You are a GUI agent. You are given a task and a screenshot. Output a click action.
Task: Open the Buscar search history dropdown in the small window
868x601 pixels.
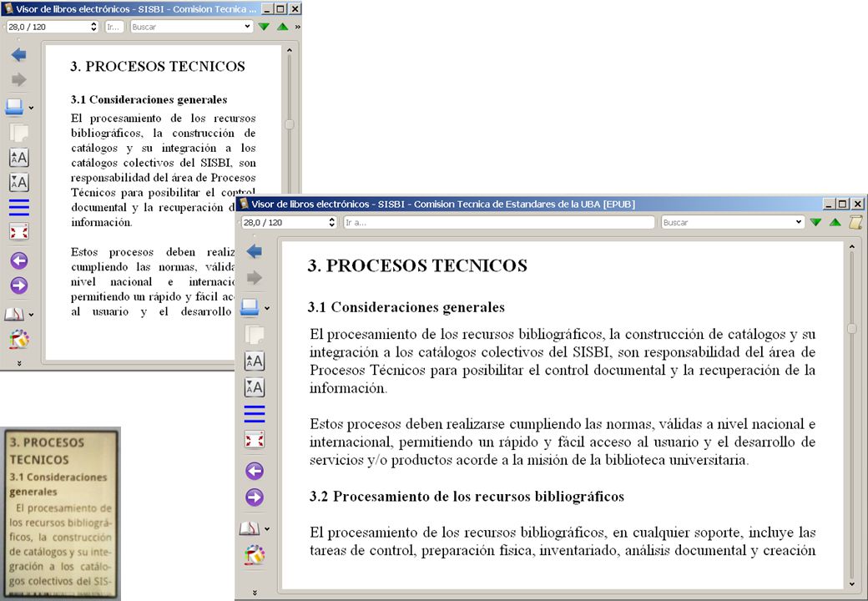[247, 27]
